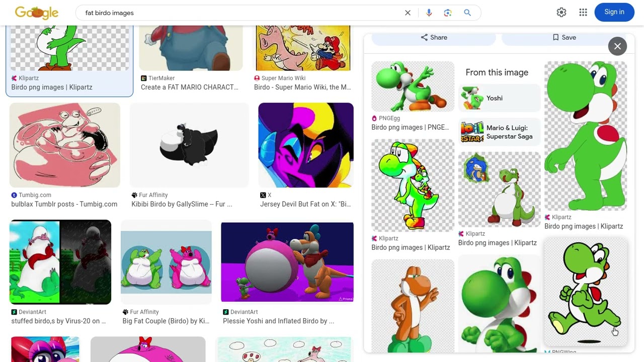Open PNGEgg Yoshi related image
Image resolution: width=644 pixels, height=362 pixels.
[x=413, y=86]
